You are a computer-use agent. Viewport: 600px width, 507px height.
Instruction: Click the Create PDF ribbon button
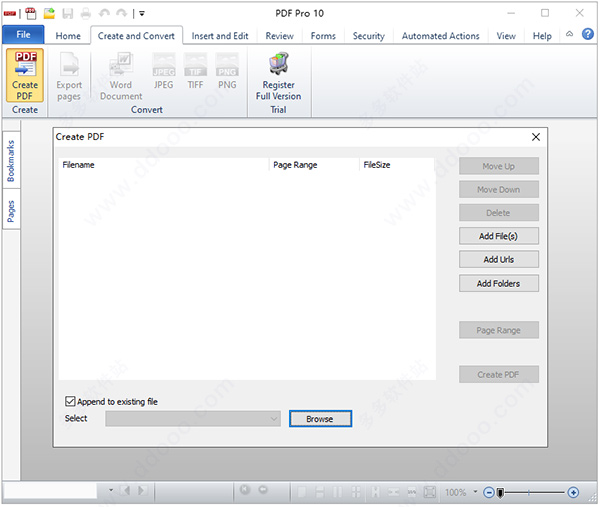pyautogui.click(x=25, y=75)
